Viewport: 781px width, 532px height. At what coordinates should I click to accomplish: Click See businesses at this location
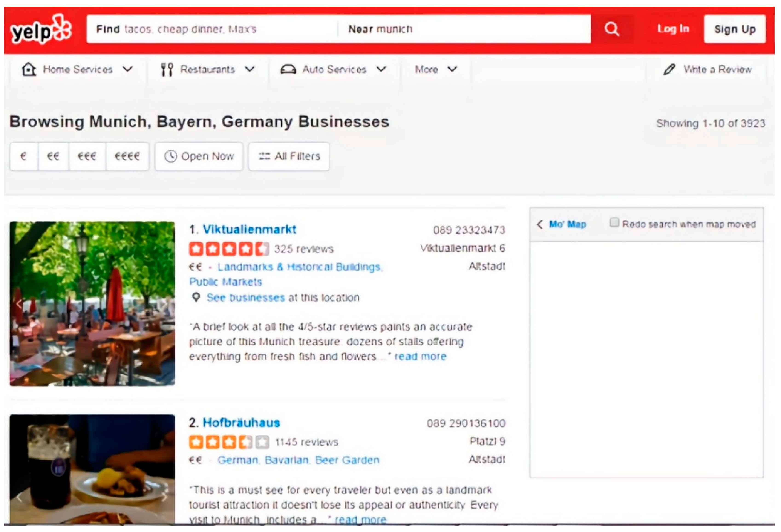246,297
